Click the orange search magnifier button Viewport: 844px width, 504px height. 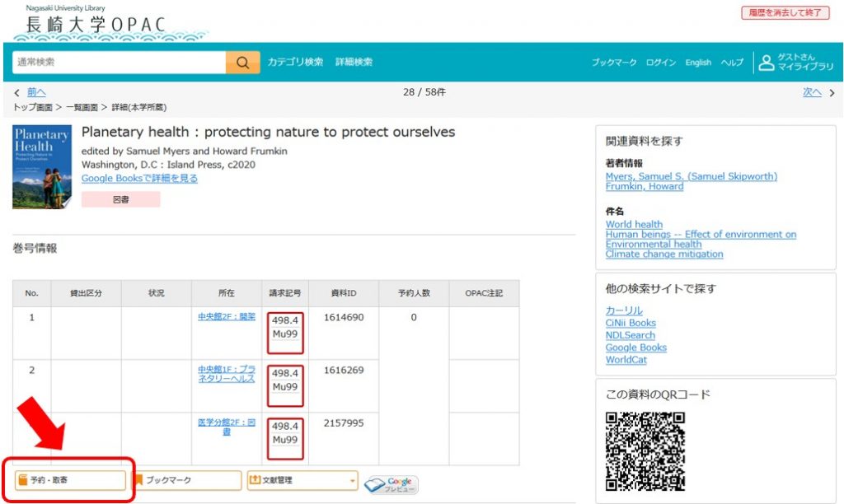(242, 63)
